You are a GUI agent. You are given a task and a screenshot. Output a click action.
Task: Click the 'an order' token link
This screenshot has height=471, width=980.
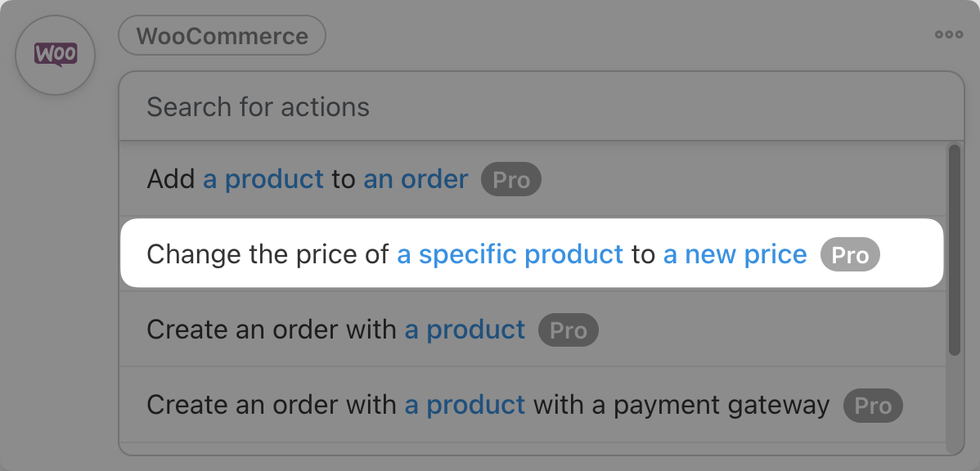(x=416, y=179)
